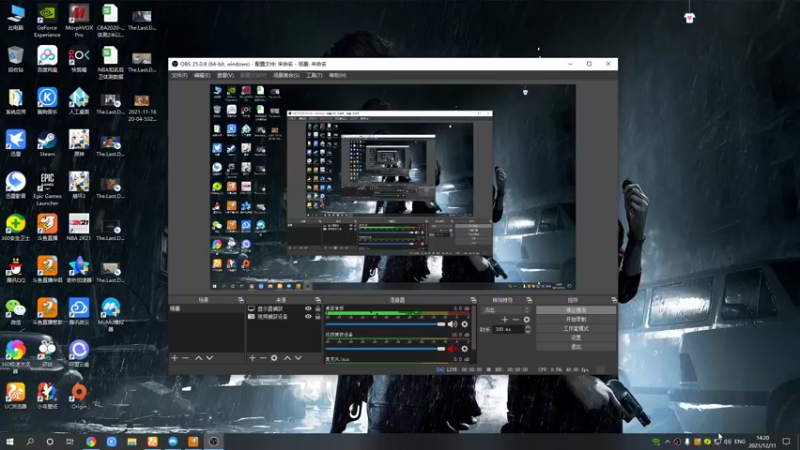Screen dimensions: 800x450
Task: Click the start recording button in Controls
Action: click(x=576, y=319)
